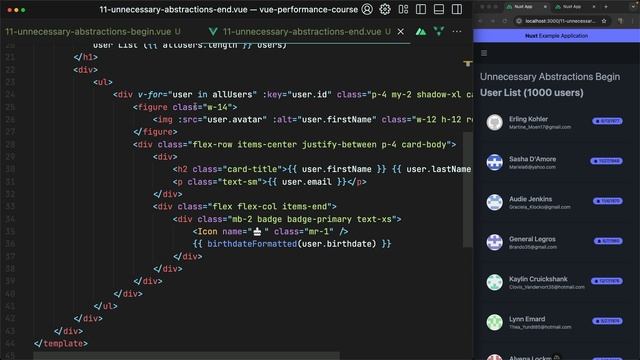The width and height of the screenshot is (640, 360).
Task: Go back in the browser
Action: coord(480,21)
